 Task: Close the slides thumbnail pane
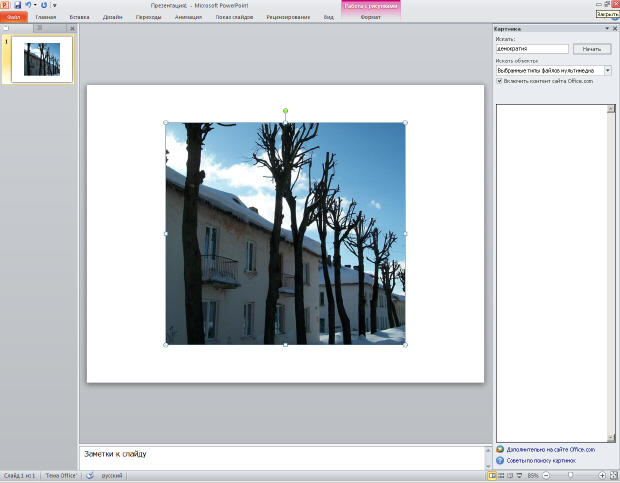point(72,28)
